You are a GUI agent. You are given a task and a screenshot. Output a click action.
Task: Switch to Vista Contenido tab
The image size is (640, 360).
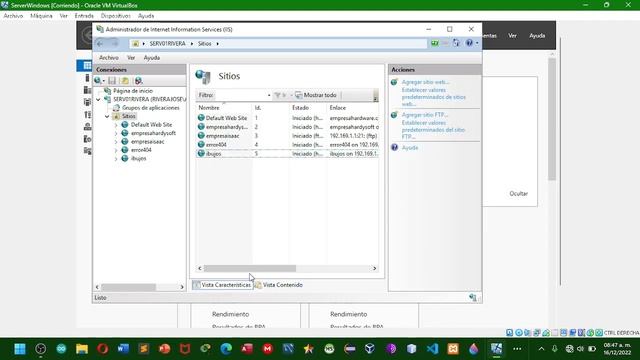coord(279,285)
